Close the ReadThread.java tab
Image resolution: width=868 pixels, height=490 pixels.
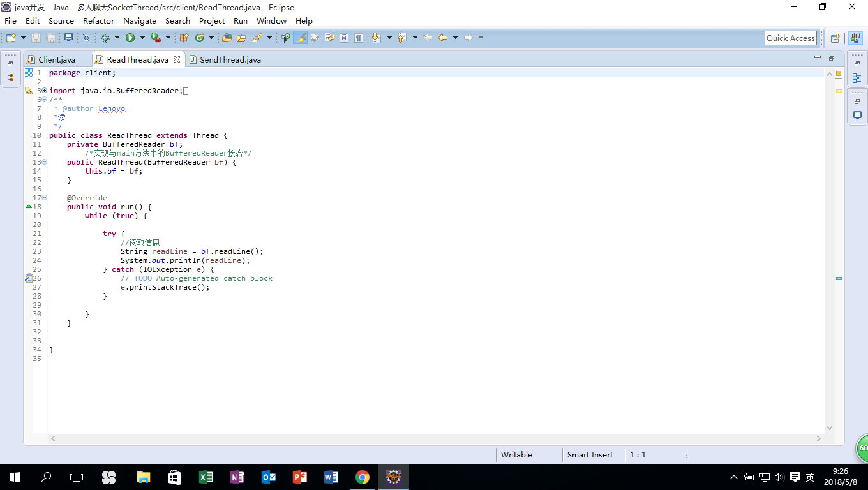[x=177, y=59]
